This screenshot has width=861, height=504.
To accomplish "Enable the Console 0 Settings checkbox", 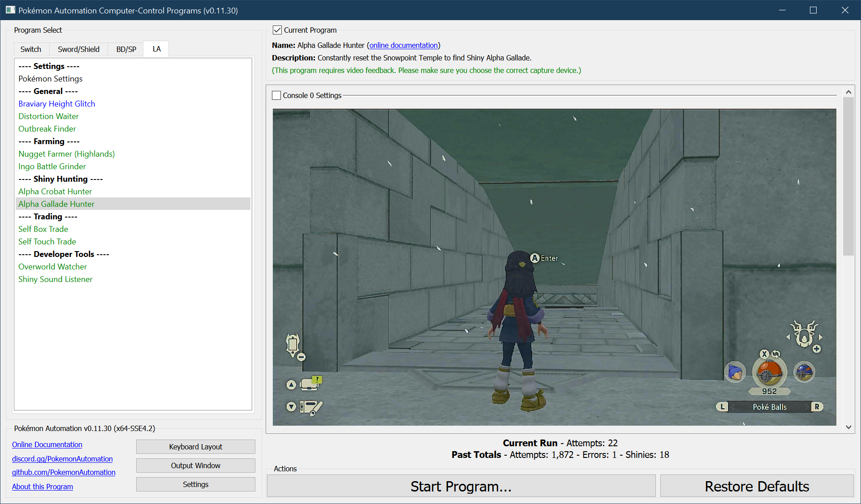I will tap(276, 95).
